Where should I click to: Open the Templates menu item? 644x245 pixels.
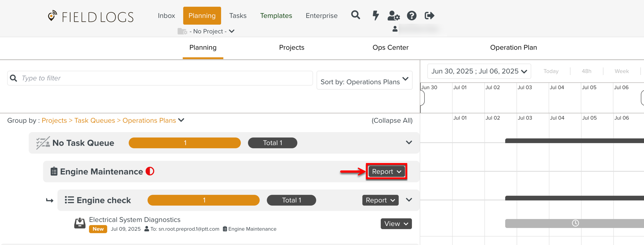pos(276,16)
